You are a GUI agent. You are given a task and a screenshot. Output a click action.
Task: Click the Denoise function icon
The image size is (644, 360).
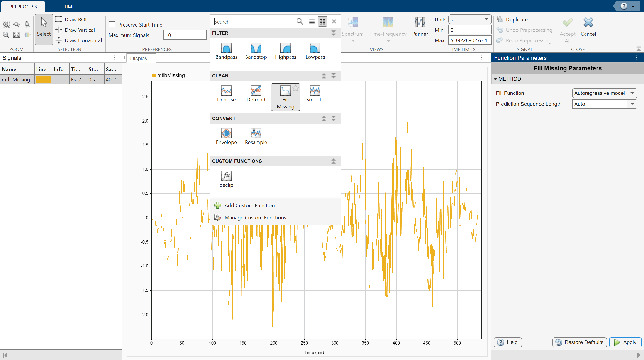click(x=226, y=91)
